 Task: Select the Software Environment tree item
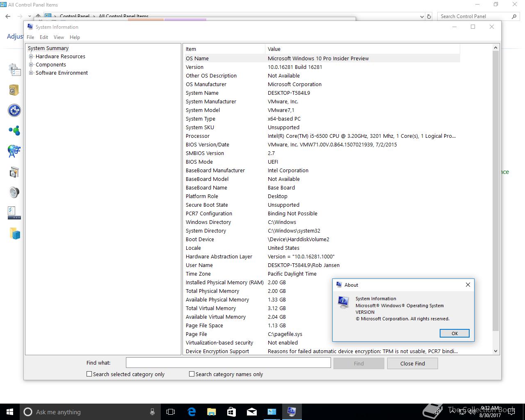coord(62,73)
